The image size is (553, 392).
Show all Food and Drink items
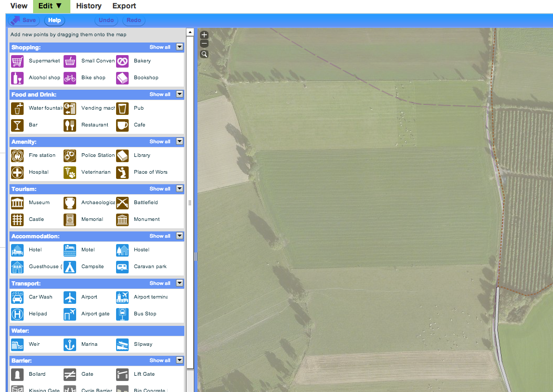pos(160,94)
